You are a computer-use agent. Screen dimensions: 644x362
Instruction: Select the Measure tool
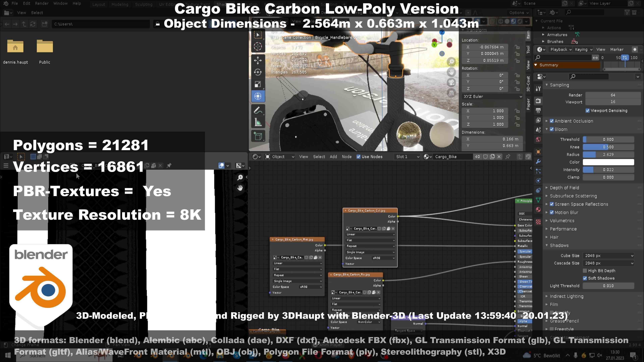pos(258,122)
